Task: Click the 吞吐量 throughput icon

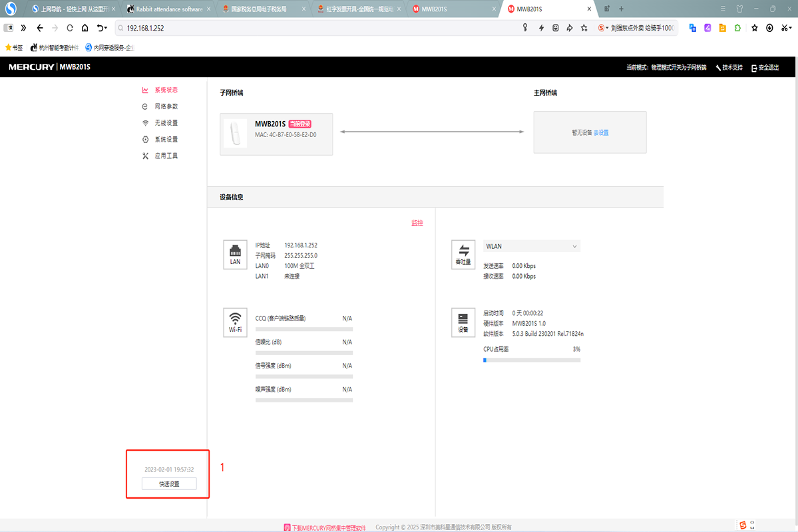Action: pos(463,254)
